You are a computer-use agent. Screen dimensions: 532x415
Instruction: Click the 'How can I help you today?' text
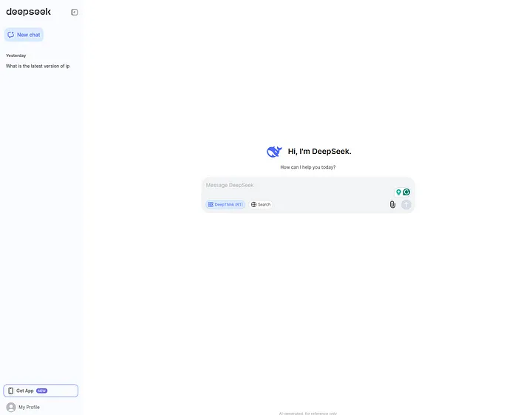click(307, 167)
